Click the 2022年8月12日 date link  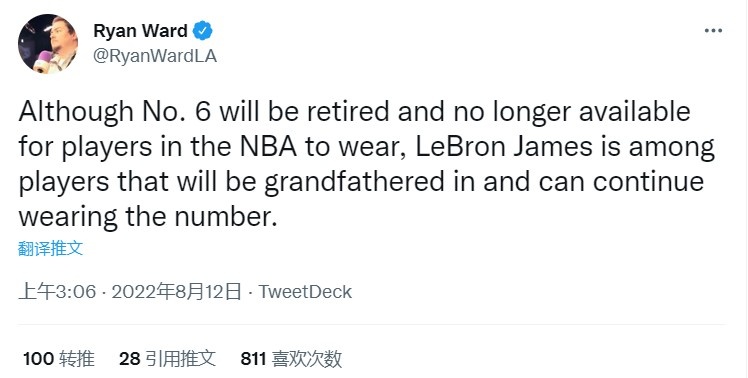click(x=177, y=292)
